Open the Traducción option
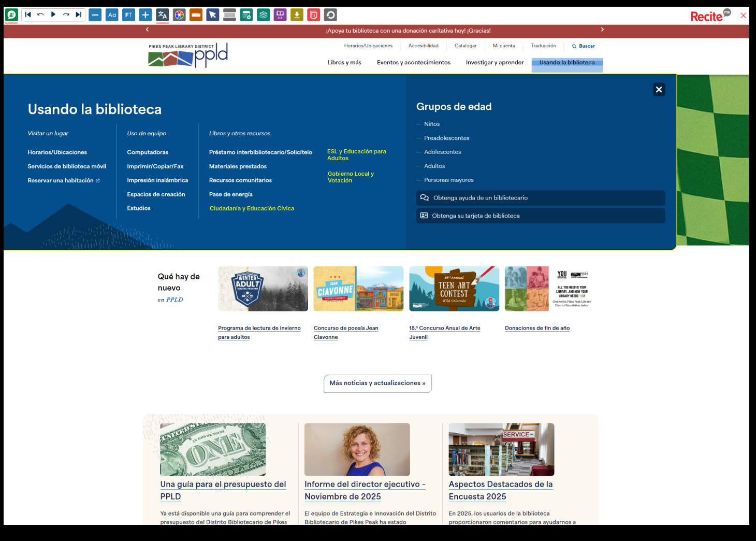Image resolution: width=756 pixels, height=541 pixels. [x=544, y=46]
